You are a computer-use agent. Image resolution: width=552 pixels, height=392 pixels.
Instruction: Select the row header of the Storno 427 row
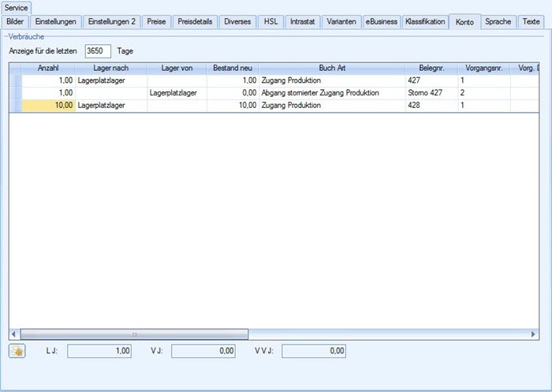click(x=15, y=93)
